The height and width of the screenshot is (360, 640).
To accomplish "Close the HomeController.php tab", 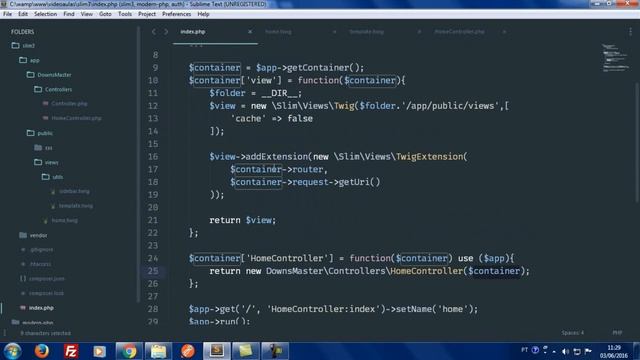I will (504, 32).
